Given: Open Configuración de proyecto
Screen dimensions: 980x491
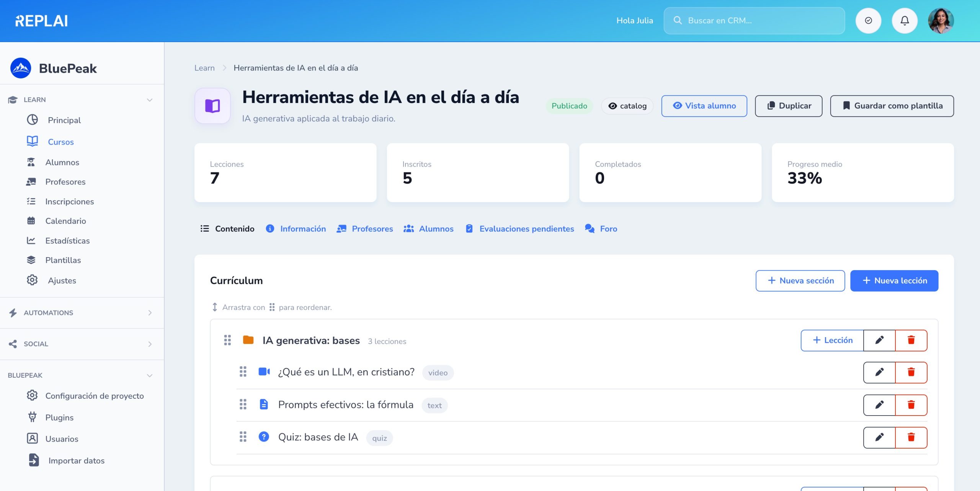Looking at the screenshot, I should coord(85,396).
